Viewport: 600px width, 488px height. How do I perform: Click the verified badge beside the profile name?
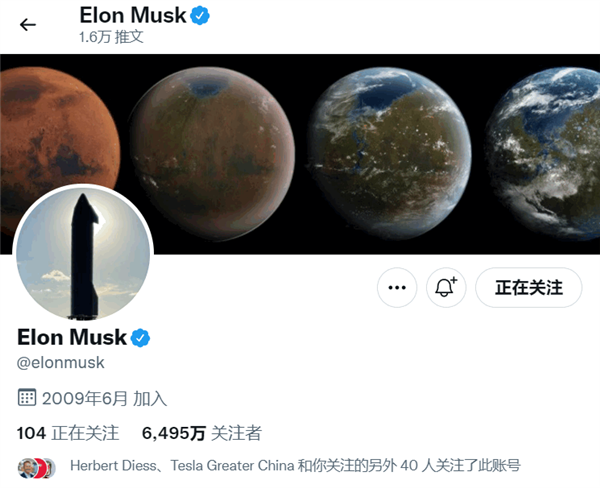click(140, 338)
